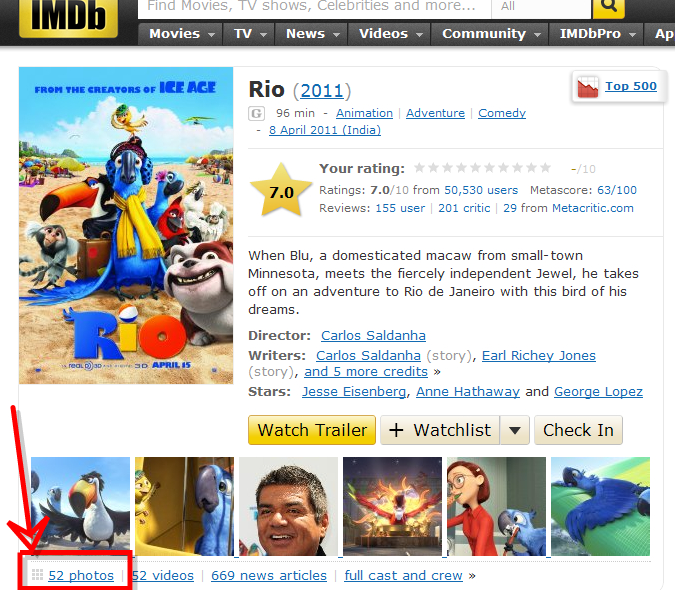Image resolution: width=675 pixels, height=590 pixels.
Task: Click the Watch Trailer button
Action: (x=312, y=430)
